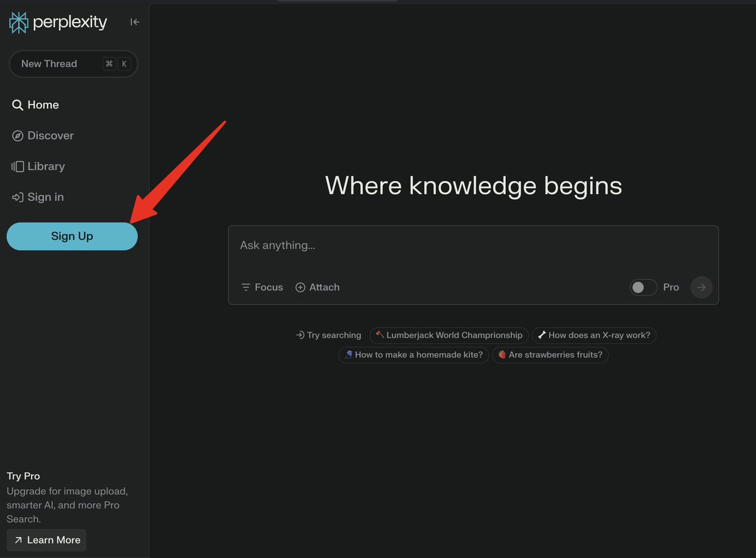
Task: Click the Home magnifier icon
Action: point(18,105)
